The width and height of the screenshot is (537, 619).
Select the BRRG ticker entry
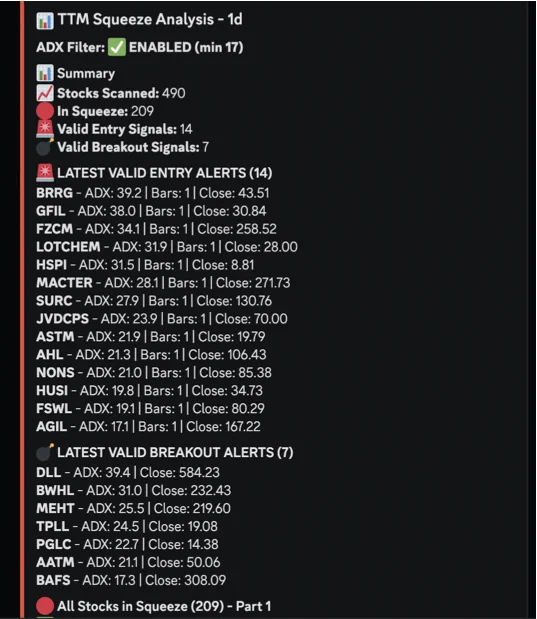(x=54, y=193)
